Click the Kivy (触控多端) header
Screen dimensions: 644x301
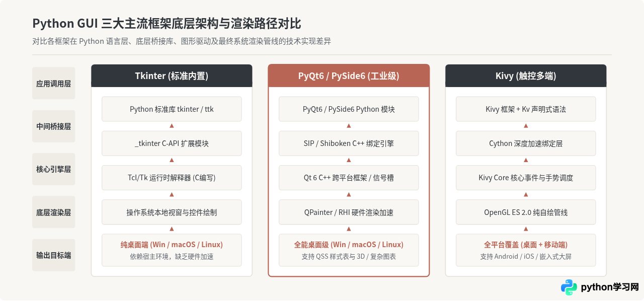pos(526,76)
